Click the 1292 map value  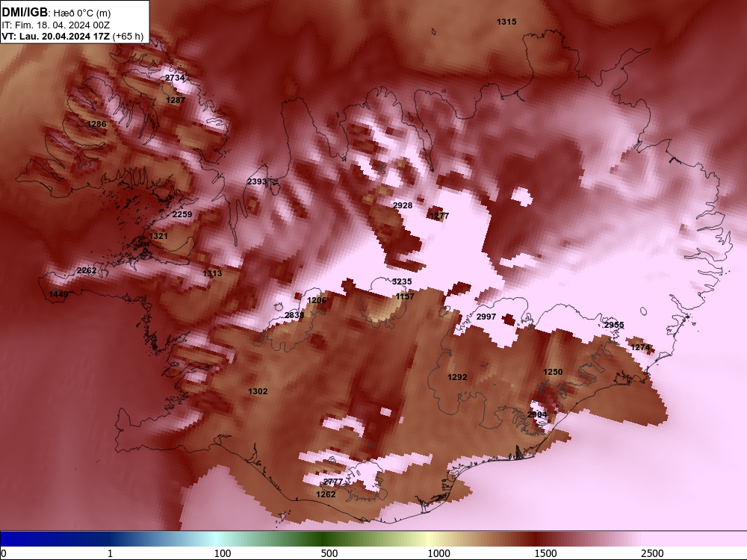tap(457, 377)
